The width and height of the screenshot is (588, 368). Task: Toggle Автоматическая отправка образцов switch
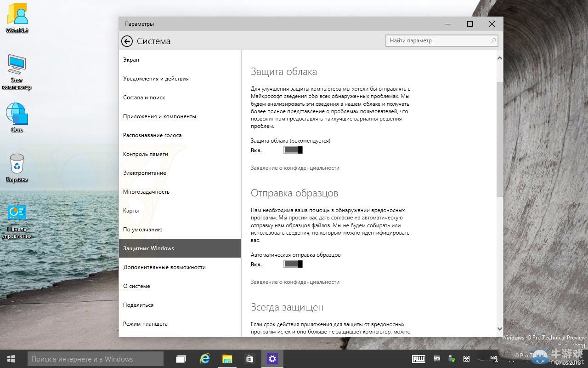tap(293, 264)
